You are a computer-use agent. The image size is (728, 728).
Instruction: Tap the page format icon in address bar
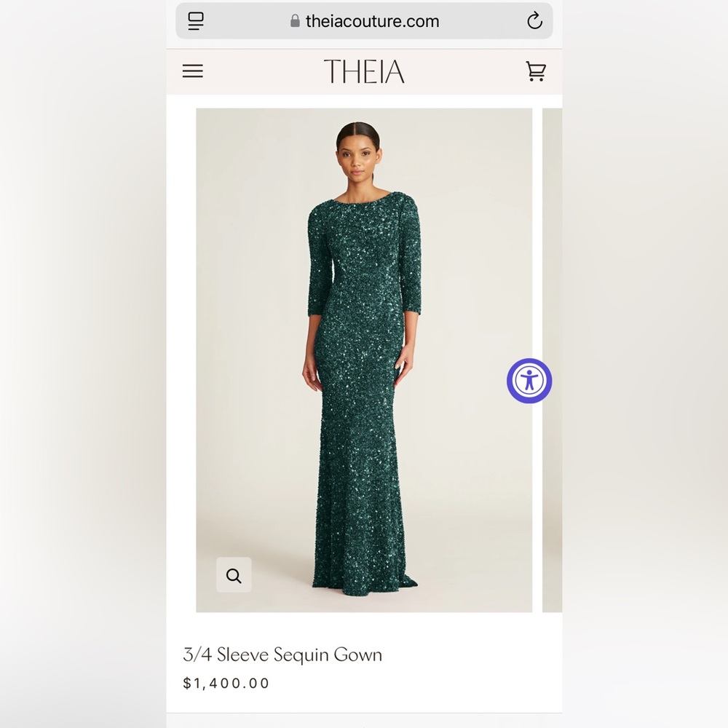pos(196,21)
